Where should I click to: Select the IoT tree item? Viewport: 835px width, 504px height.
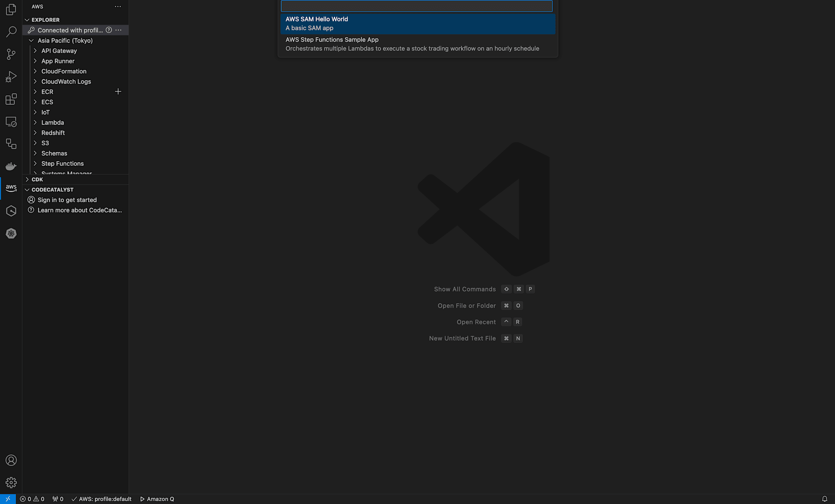[46, 112]
